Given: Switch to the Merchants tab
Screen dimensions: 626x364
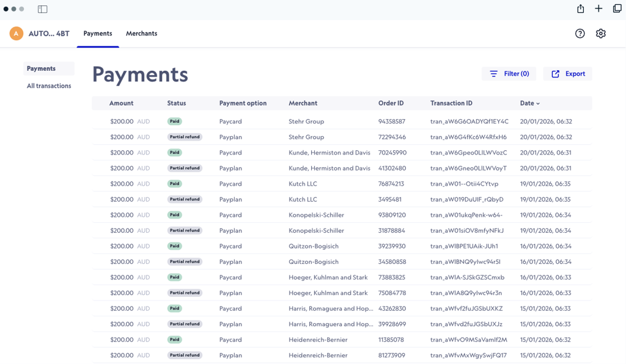Looking at the screenshot, I should tap(141, 34).
